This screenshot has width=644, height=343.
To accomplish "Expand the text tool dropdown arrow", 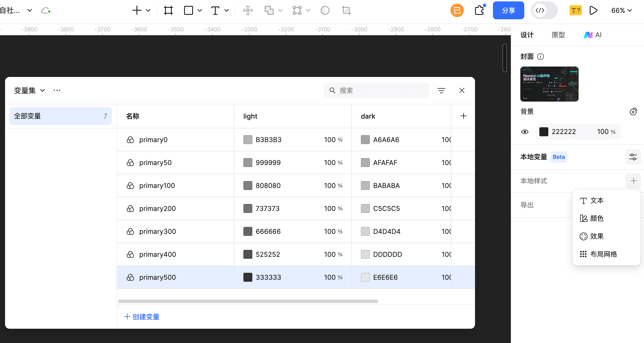I will [x=227, y=11].
